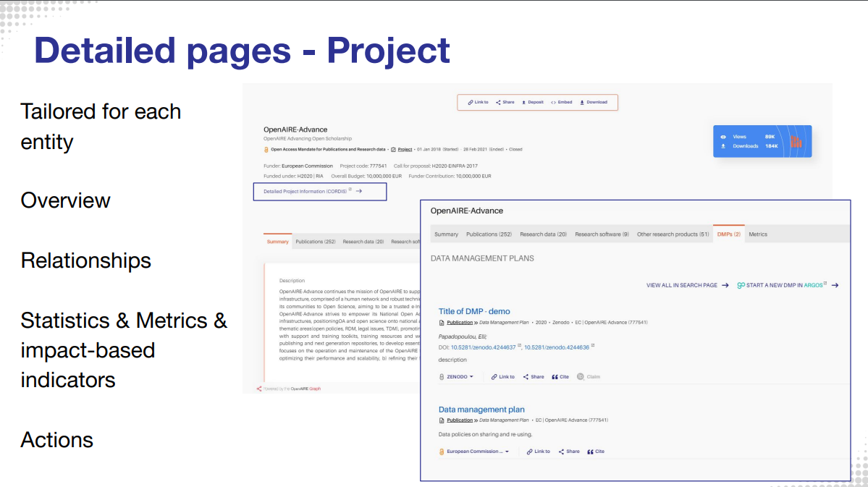This screenshot has width=868, height=487.
Task: Click the orange bar chart icon in metrics card
Action: point(796,142)
